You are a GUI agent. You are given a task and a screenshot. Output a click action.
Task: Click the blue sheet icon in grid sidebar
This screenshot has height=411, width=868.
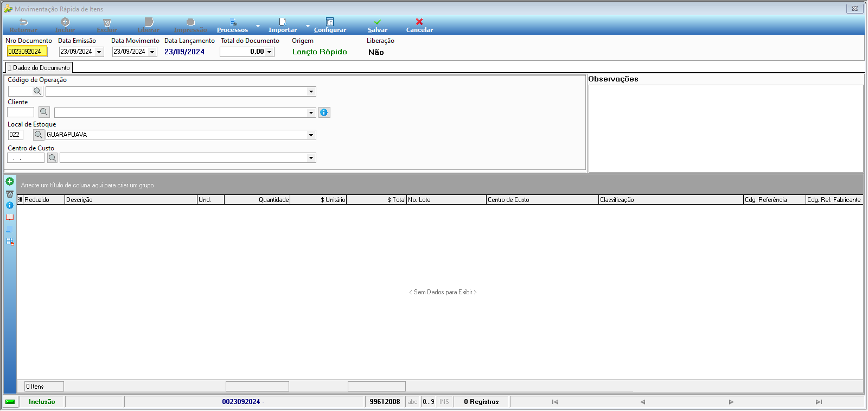coord(9,229)
